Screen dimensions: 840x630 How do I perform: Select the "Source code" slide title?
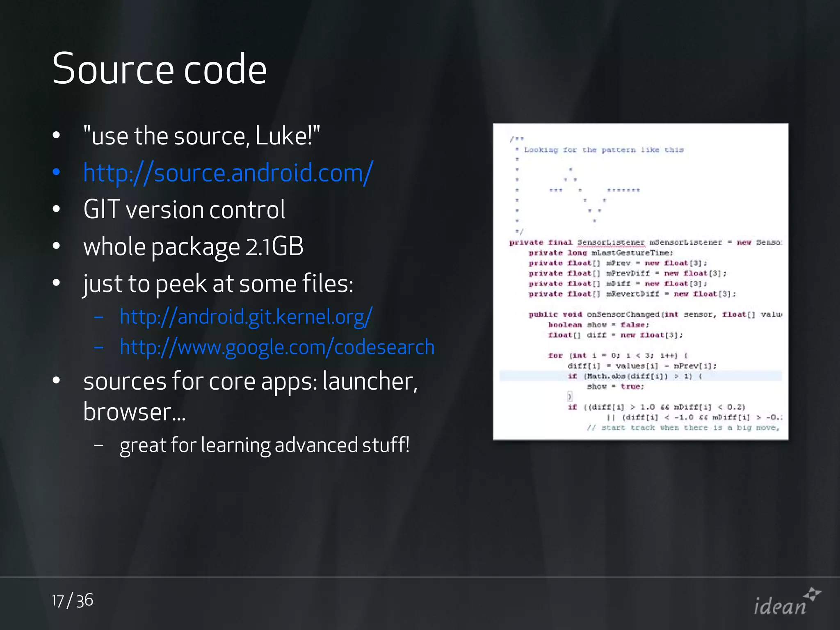point(160,69)
